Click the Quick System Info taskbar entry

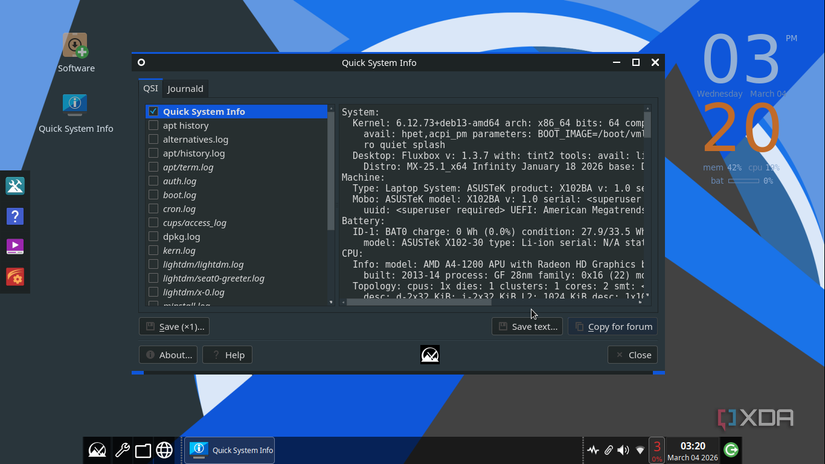pos(229,450)
